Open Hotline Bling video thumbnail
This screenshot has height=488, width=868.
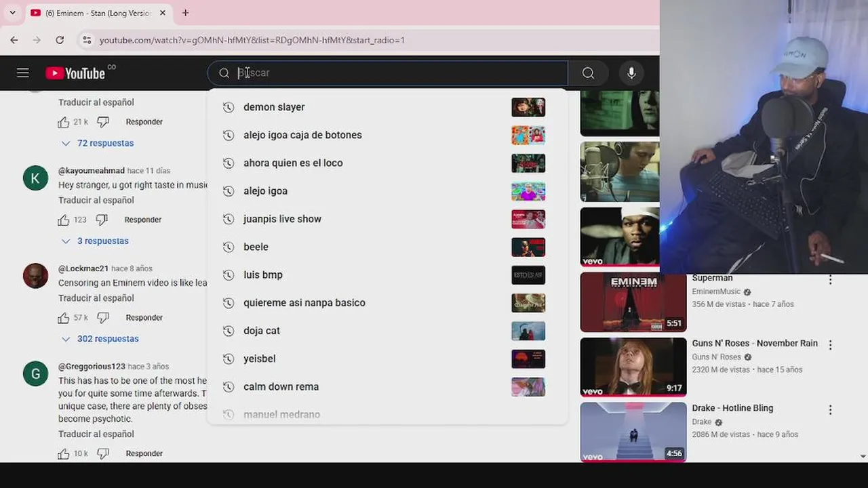coord(633,432)
